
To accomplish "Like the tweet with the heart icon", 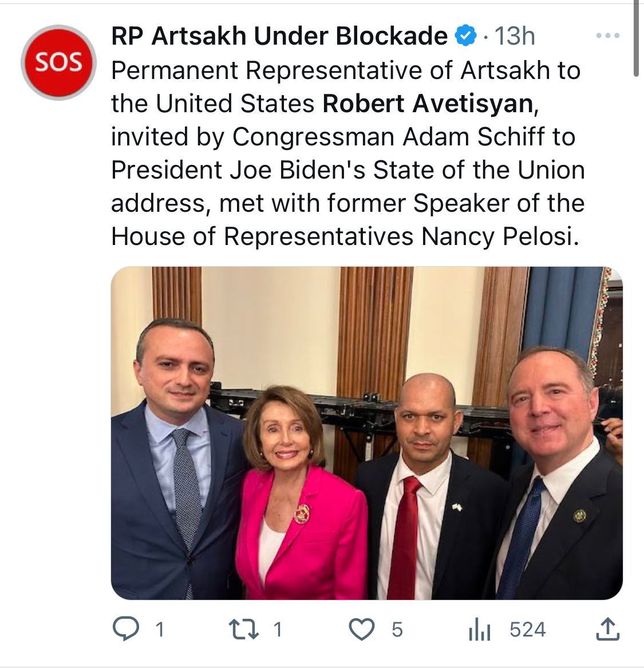I will pyautogui.click(x=362, y=630).
